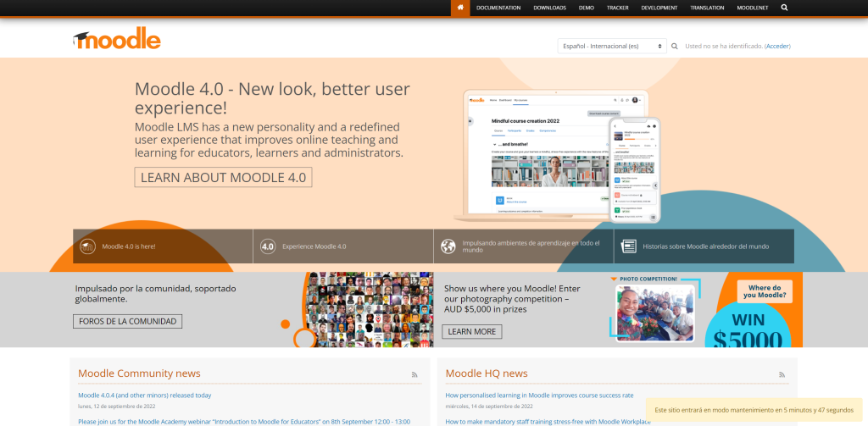This screenshot has width=868, height=426.
Task: Click the Photo Competition group photo
Action: coord(655,313)
